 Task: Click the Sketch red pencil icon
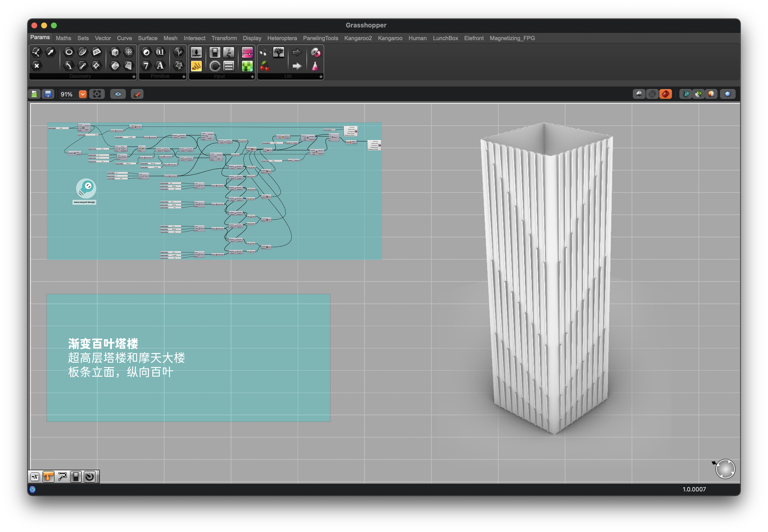coord(137,94)
